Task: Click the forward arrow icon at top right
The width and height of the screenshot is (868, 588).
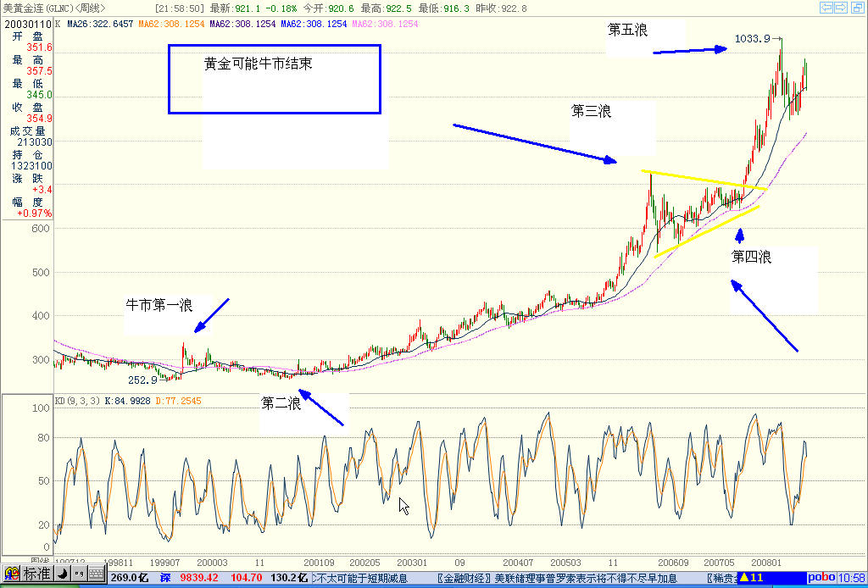Action: click(x=841, y=8)
